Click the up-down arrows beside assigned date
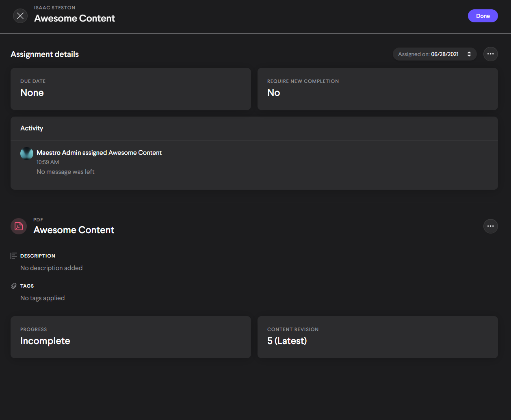 tap(469, 54)
